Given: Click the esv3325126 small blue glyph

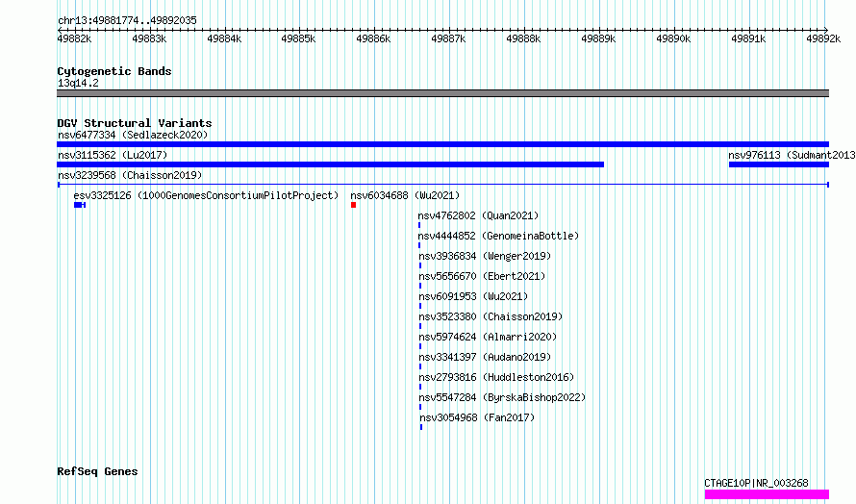Looking at the screenshot, I should click(80, 205).
